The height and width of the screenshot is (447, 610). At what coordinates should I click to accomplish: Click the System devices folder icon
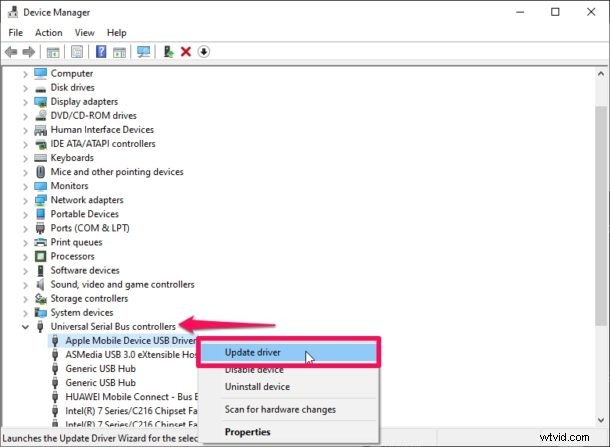pos(40,312)
